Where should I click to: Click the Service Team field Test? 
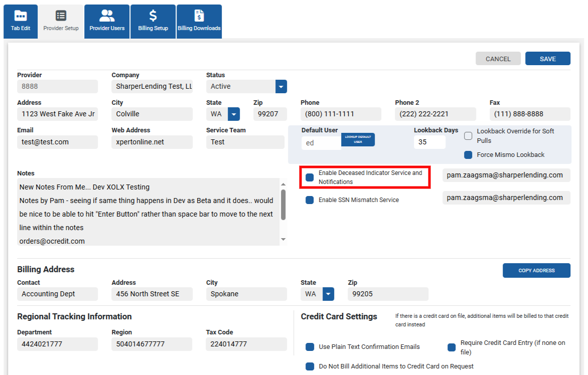[x=245, y=142]
